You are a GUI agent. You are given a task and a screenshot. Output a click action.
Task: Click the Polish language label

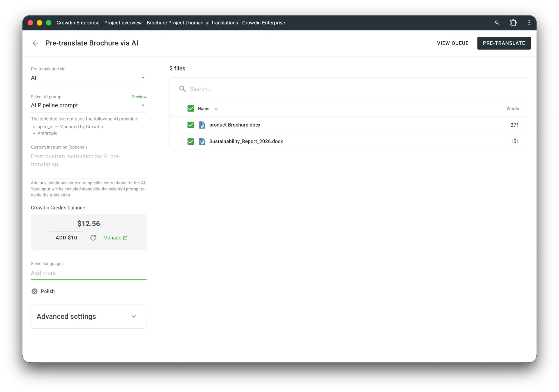click(x=48, y=291)
